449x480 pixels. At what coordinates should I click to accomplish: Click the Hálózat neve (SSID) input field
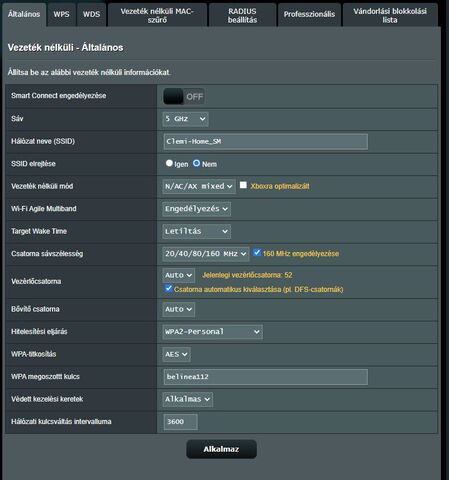pos(266,142)
